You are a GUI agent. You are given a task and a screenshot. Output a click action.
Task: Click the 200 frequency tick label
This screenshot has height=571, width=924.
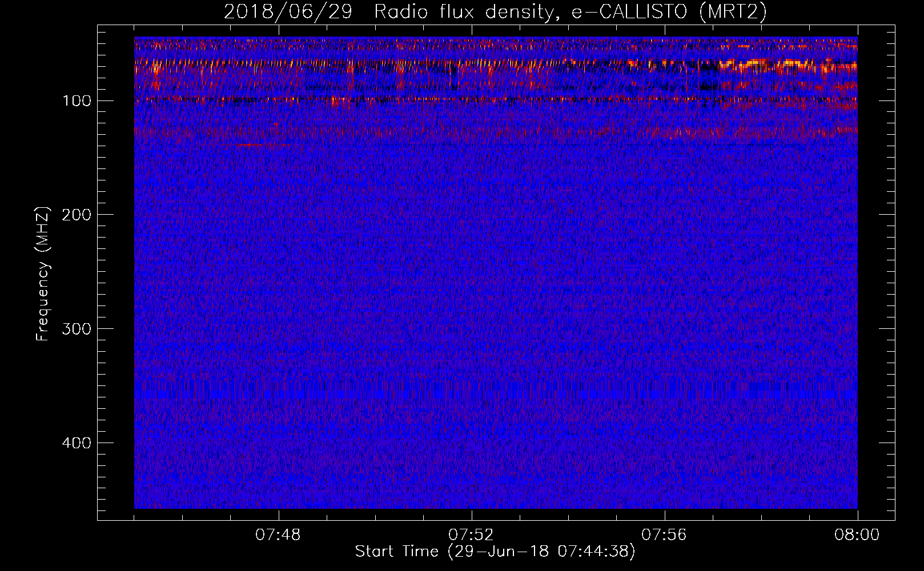click(76, 215)
